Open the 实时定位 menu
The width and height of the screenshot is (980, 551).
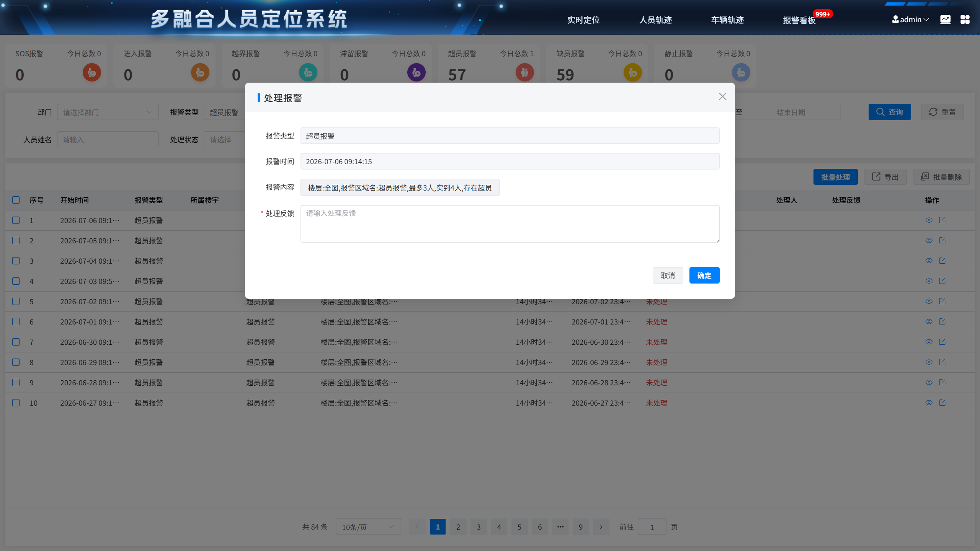pyautogui.click(x=583, y=20)
